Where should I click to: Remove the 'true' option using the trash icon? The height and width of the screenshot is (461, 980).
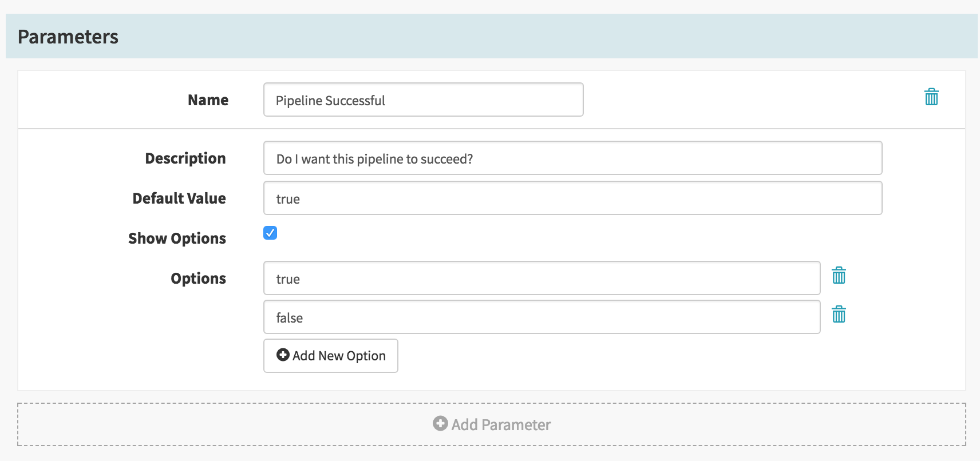point(839,275)
